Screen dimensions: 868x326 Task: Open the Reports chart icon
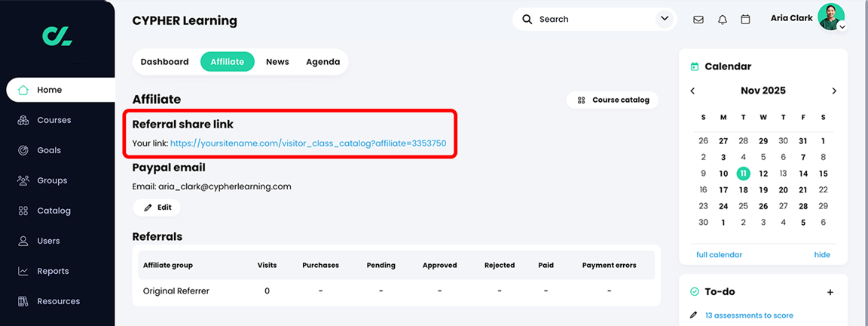click(x=23, y=271)
